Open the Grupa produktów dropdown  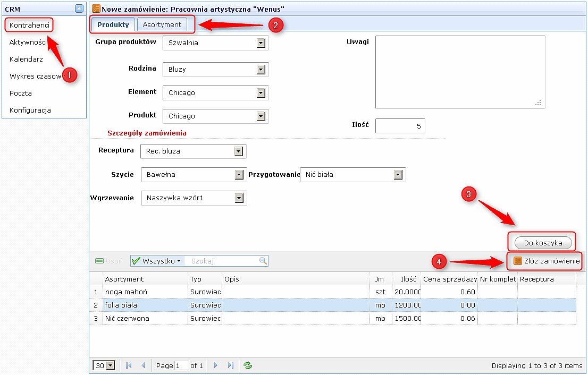261,43
